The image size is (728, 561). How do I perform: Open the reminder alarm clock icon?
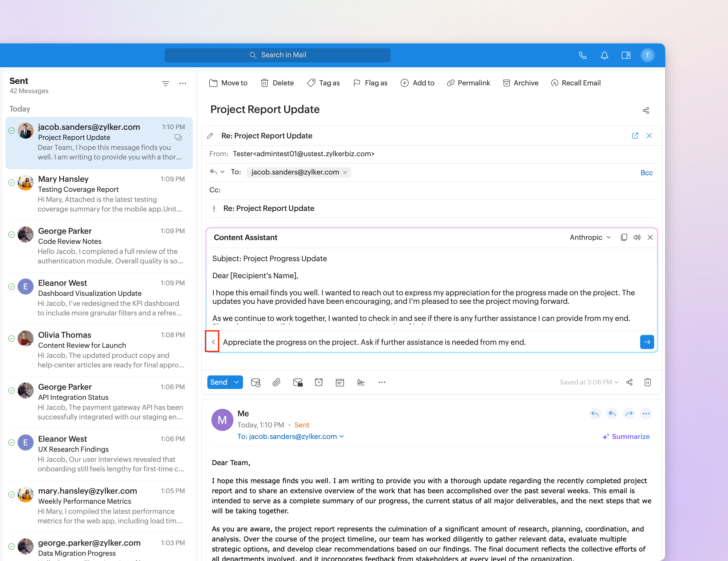coord(319,382)
